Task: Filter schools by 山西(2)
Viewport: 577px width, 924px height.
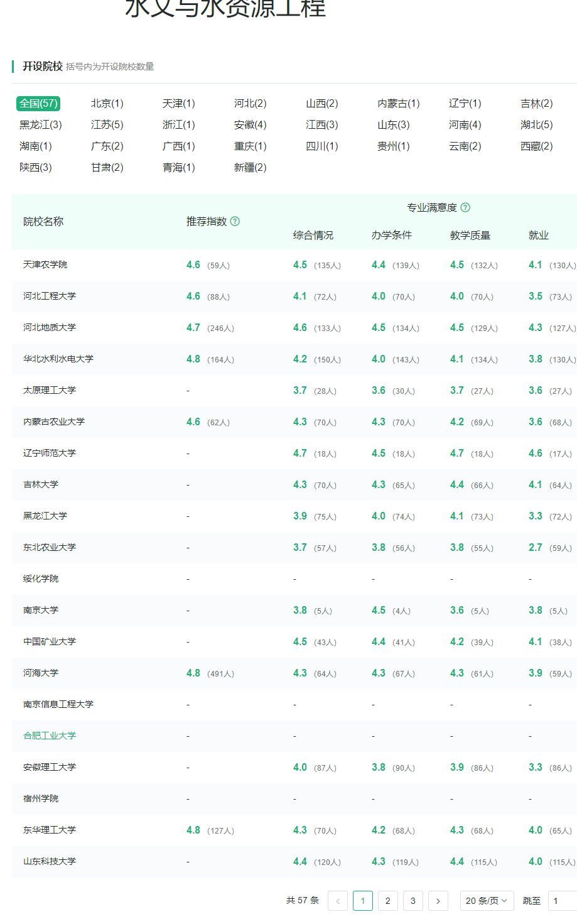Action: (322, 103)
